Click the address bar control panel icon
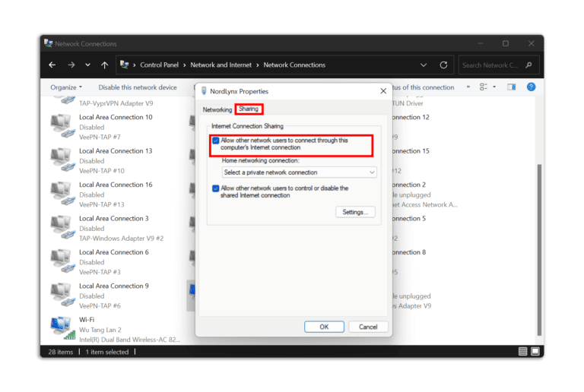The image size is (584, 392). (125, 65)
